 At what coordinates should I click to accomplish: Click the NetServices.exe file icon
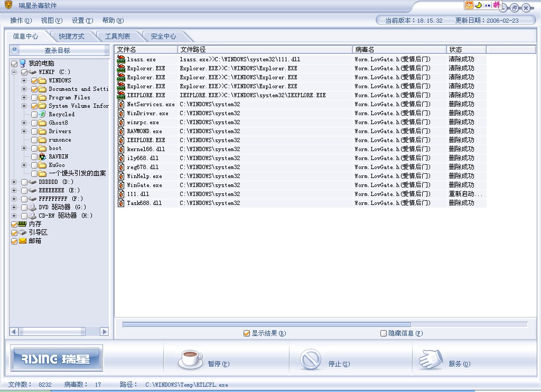tap(121, 104)
